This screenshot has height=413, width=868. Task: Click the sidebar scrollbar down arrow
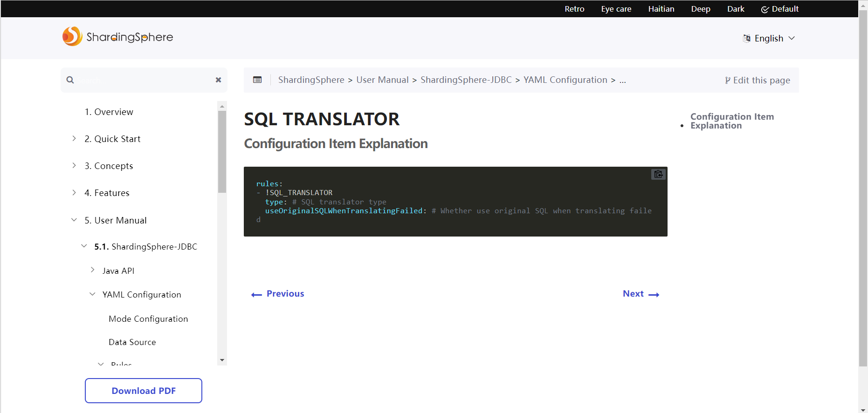tap(222, 360)
